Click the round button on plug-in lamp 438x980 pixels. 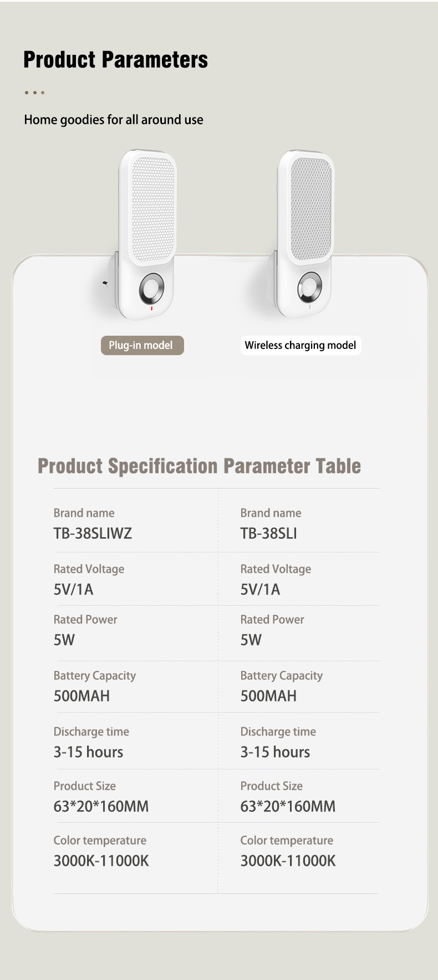point(151,288)
